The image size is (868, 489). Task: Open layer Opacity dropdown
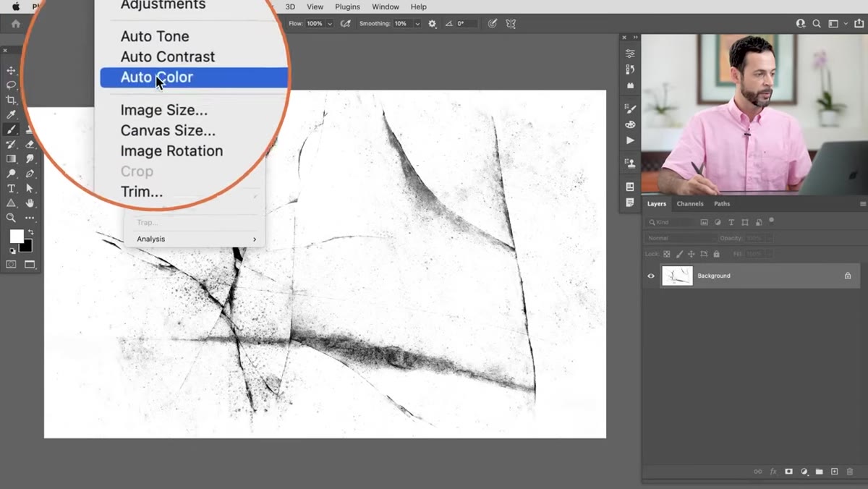(x=769, y=238)
